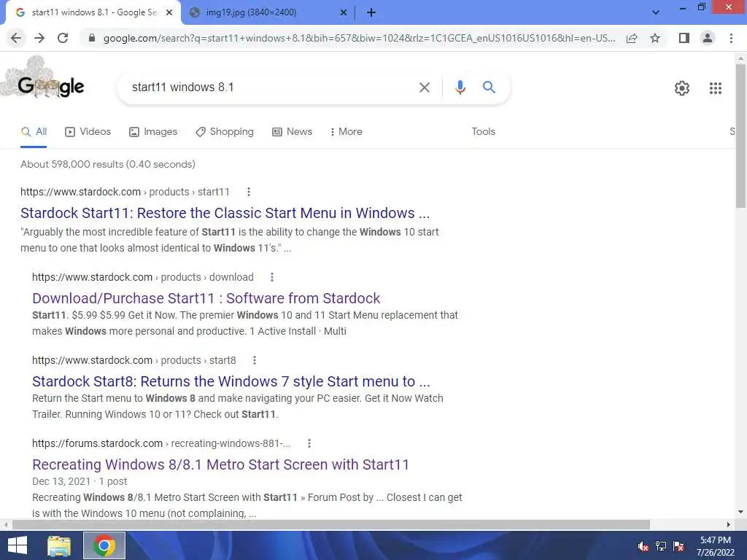Open Recreating Windows 8/8.1 Metro link
747x560 pixels.
[x=220, y=464]
